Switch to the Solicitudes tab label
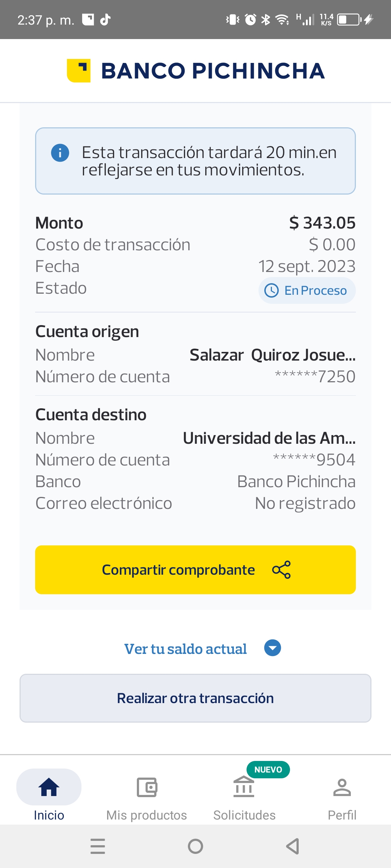This screenshot has width=391, height=868. click(244, 815)
